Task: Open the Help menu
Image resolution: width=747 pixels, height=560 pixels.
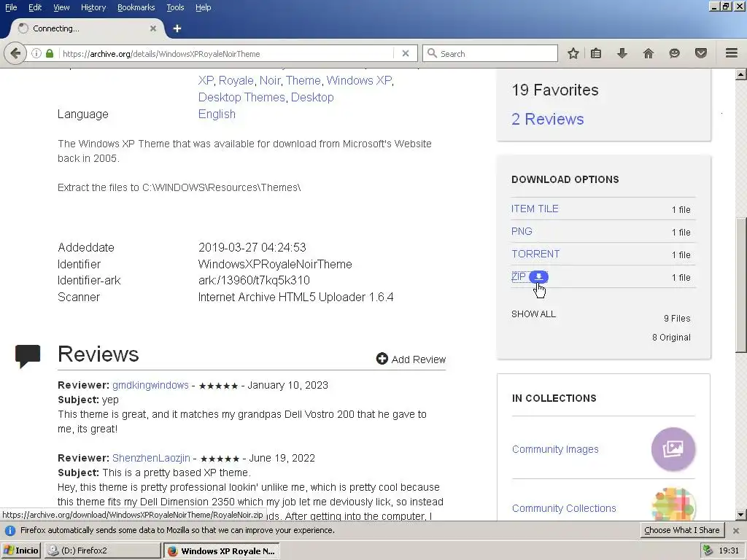Action: [x=204, y=7]
